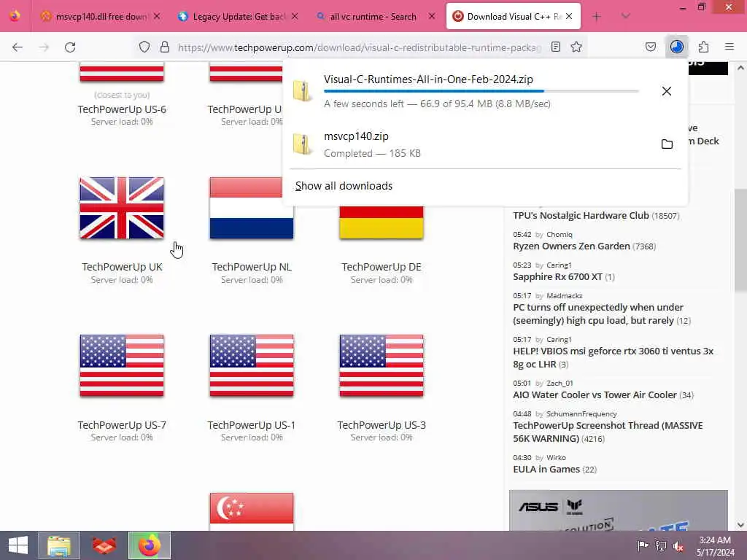The height and width of the screenshot is (560, 747).
Task: Close the all vc runtime Search tab
Action: click(x=432, y=17)
